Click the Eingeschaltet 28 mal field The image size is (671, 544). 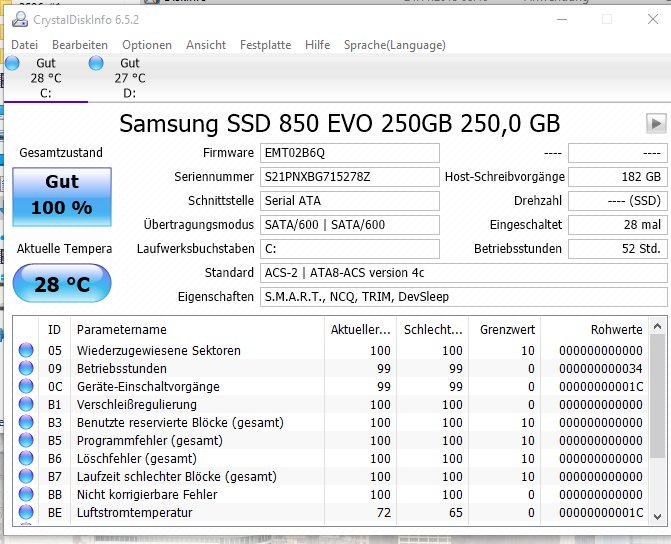coord(618,225)
